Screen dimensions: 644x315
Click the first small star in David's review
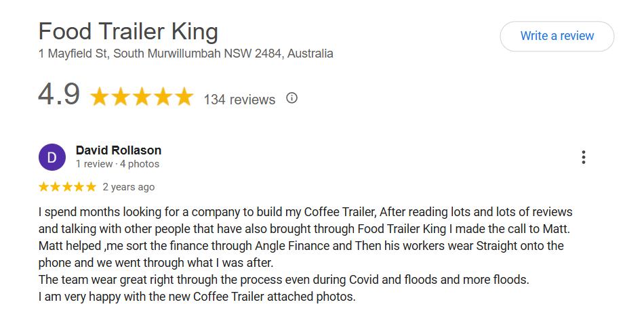(x=43, y=187)
